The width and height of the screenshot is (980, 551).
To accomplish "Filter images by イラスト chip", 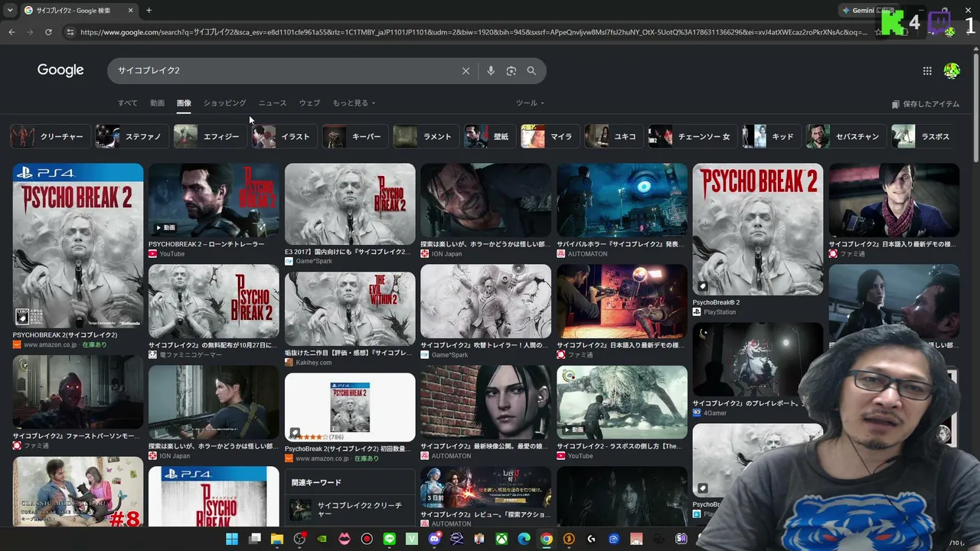I will pyautogui.click(x=283, y=136).
